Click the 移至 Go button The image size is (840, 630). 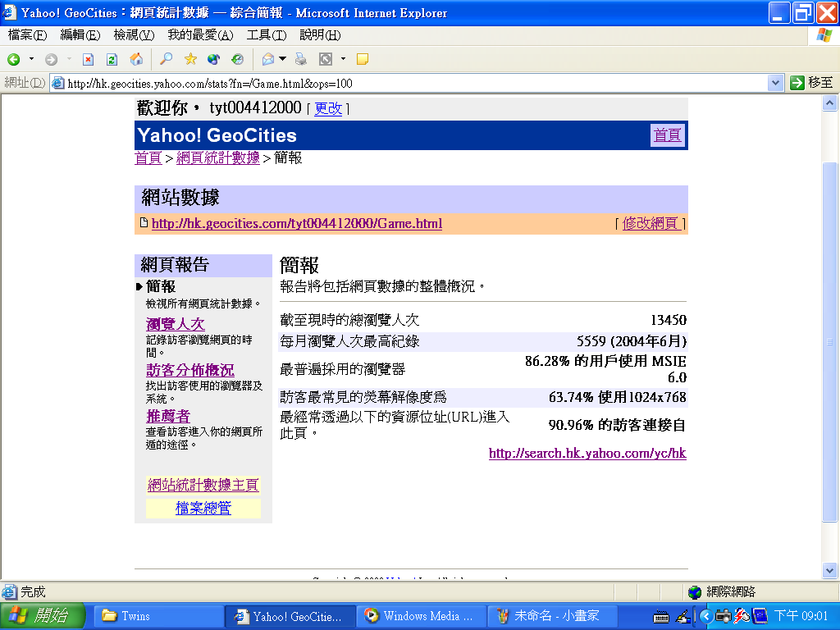click(811, 83)
